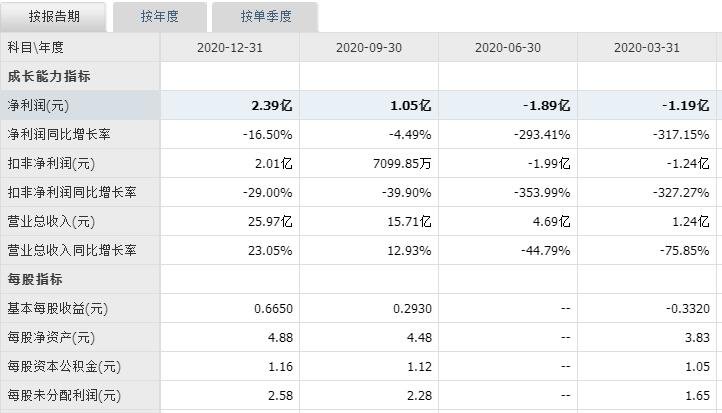Select the 每股未分配利润(元) row label

click(x=63, y=396)
